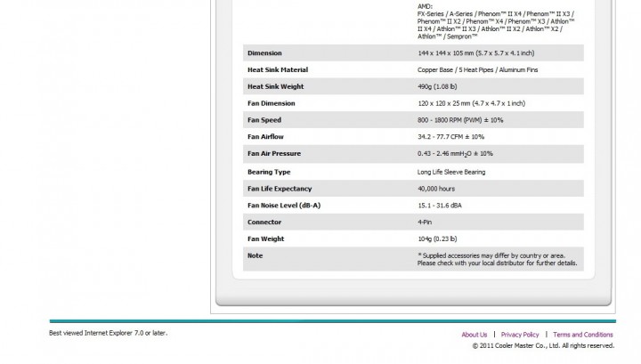641x364 pixels.
Task: Select the Note row label
Action: (x=256, y=255)
